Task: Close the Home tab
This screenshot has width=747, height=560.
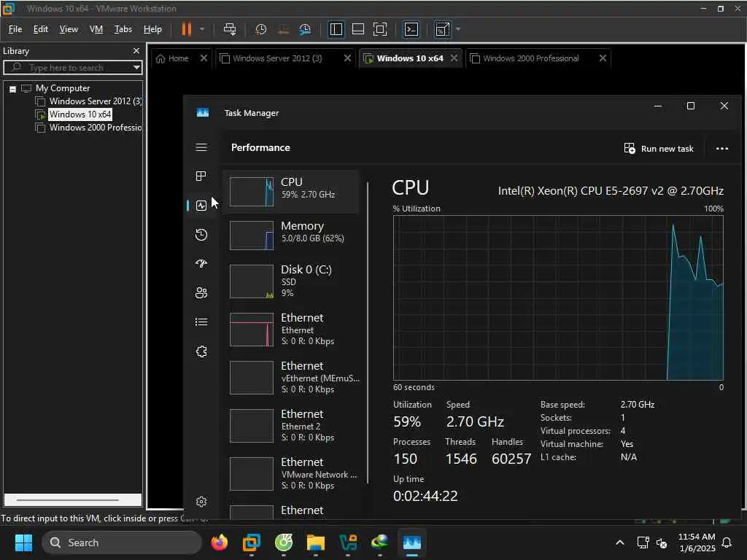Action: 204,58
